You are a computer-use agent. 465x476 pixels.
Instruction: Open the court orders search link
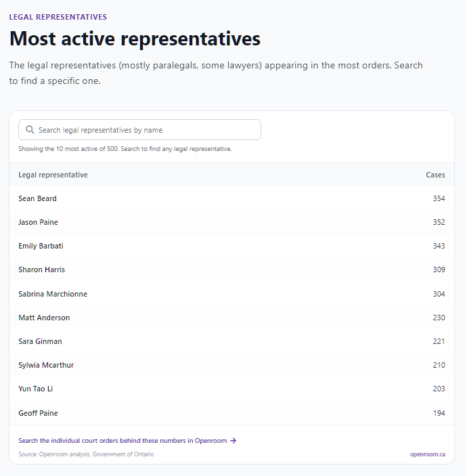pyautogui.click(x=127, y=441)
